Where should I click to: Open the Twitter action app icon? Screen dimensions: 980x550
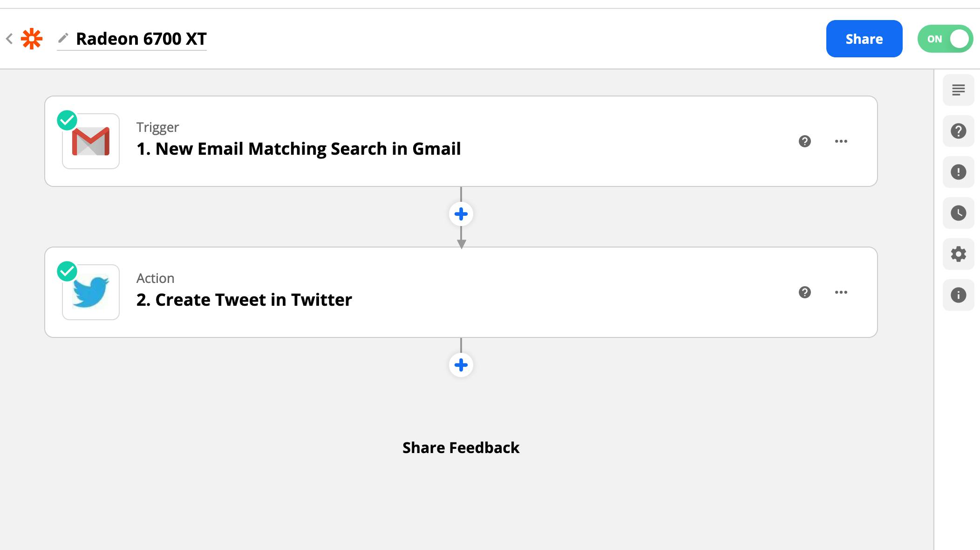pyautogui.click(x=91, y=292)
